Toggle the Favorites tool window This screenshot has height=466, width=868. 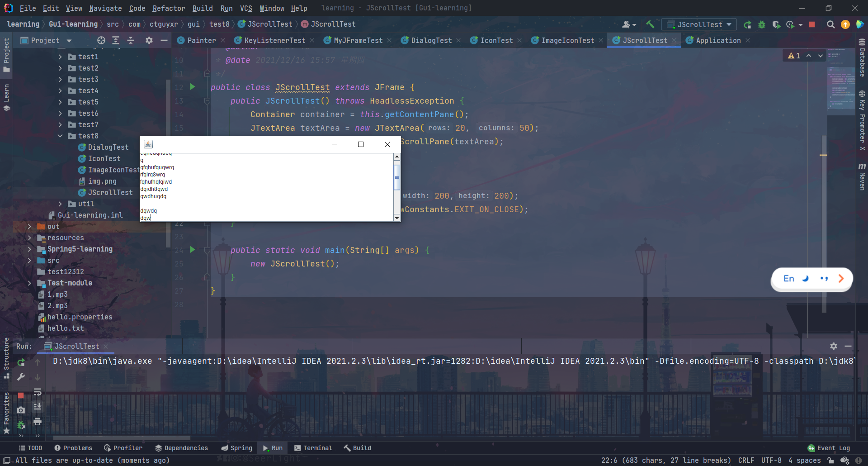pos(6,413)
